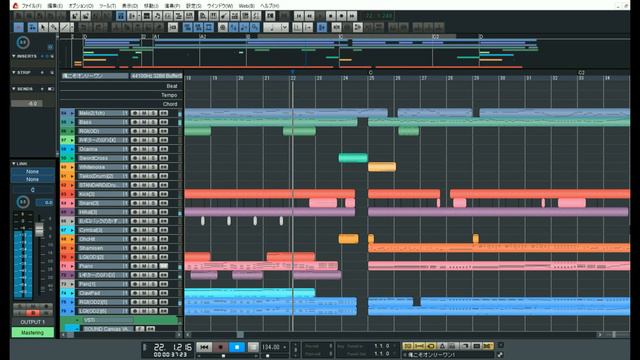Click the blue auto-scroll icon in second toolbar
The width and height of the screenshot is (640, 360).
322,27
